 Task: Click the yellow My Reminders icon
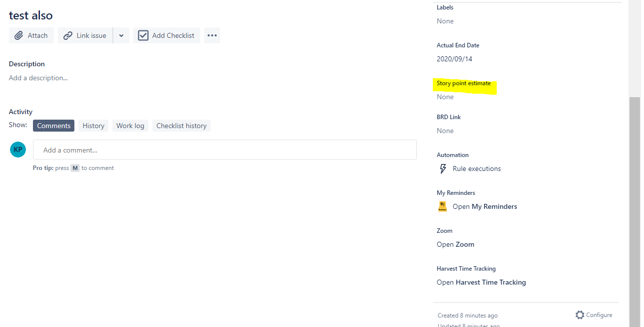[x=443, y=206]
